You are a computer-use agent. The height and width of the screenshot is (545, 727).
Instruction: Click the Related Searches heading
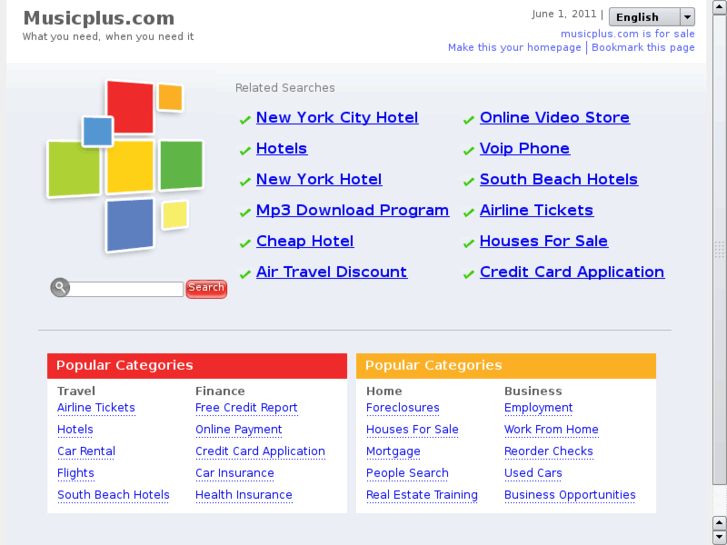(x=285, y=88)
